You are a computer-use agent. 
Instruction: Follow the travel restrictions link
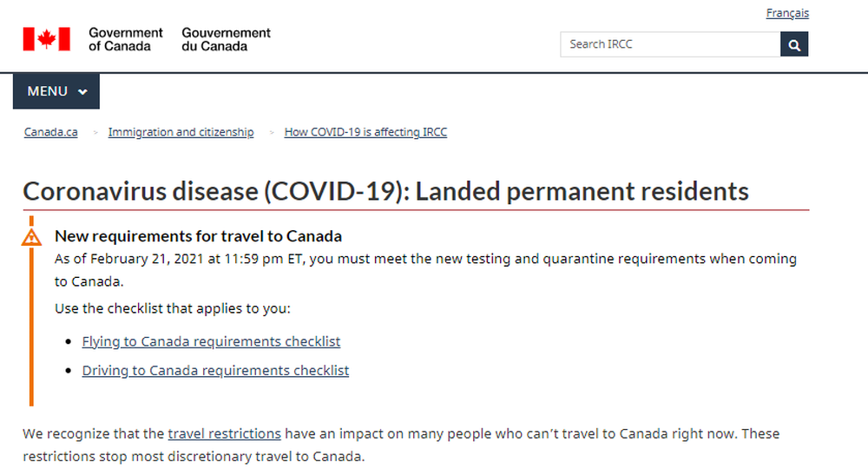pos(224,433)
